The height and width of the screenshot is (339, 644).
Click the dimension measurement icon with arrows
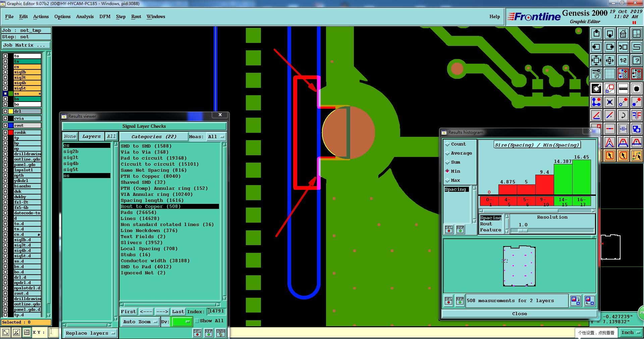[x=623, y=129]
